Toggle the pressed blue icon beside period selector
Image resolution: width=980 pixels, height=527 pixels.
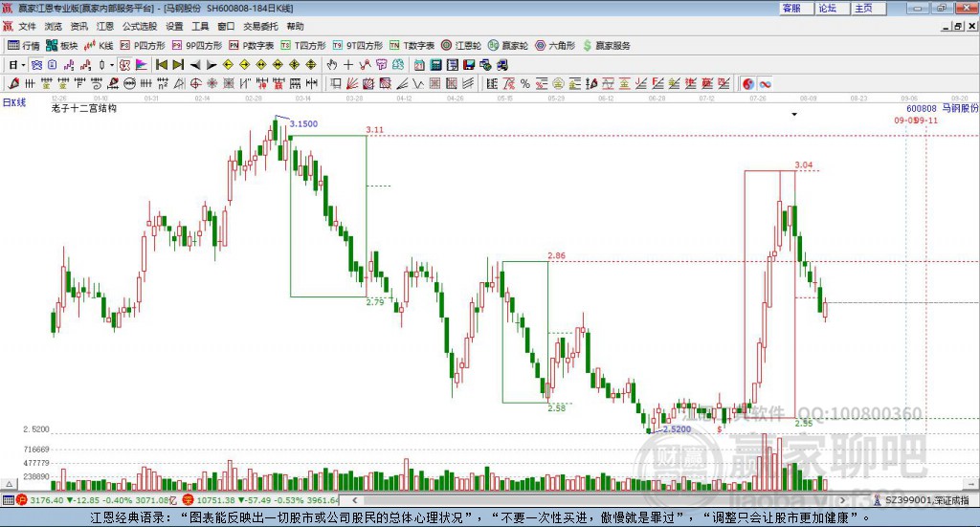(x=37, y=65)
